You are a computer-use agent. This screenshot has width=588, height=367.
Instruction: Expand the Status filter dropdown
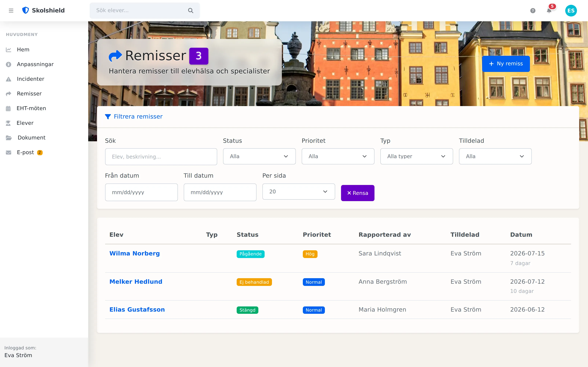tap(259, 156)
